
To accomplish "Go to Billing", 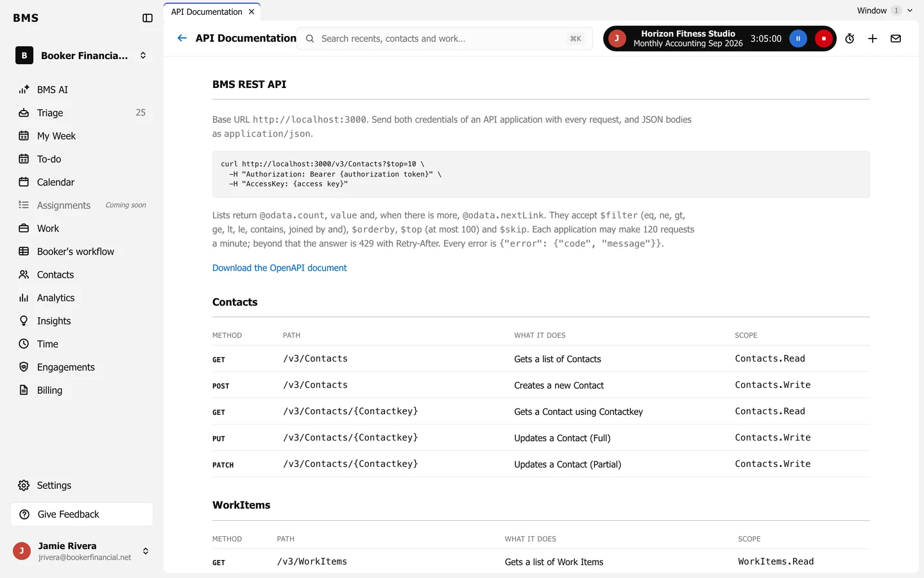I will 82,390.
